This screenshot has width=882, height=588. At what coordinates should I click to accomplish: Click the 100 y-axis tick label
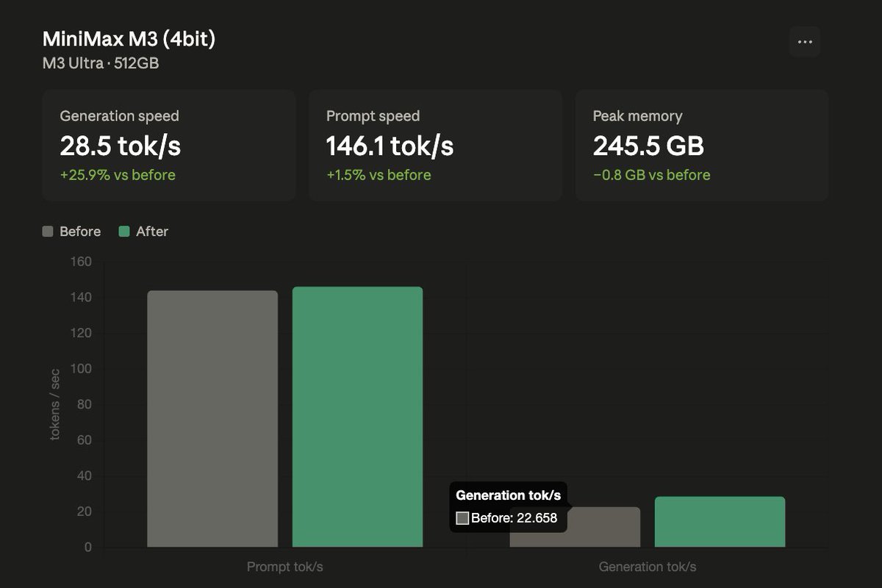pos(82,369)
